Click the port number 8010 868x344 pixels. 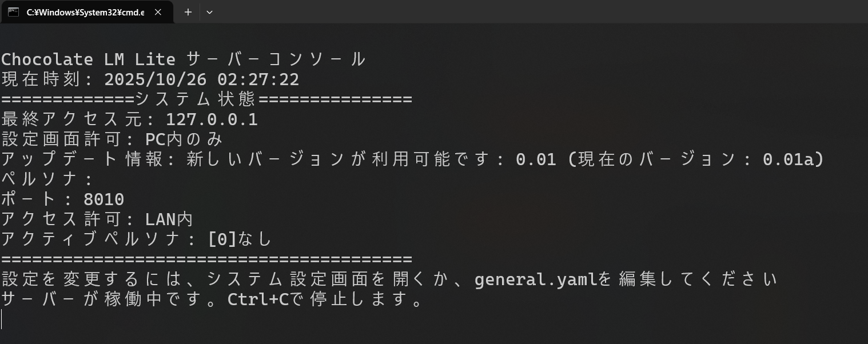103,199
